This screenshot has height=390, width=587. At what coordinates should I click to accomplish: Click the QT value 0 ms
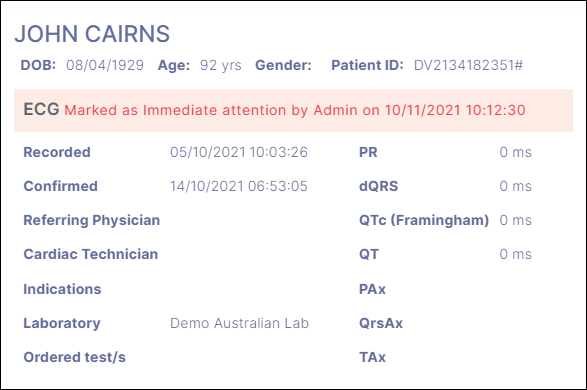point(515,254)
